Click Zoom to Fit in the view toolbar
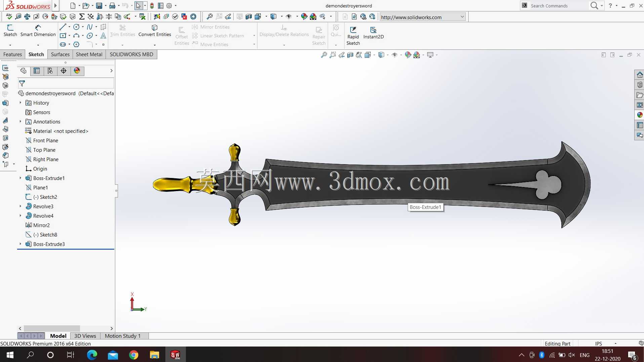Image resolution: width=644 pixels, height=362 pixels. click(324, 55)
